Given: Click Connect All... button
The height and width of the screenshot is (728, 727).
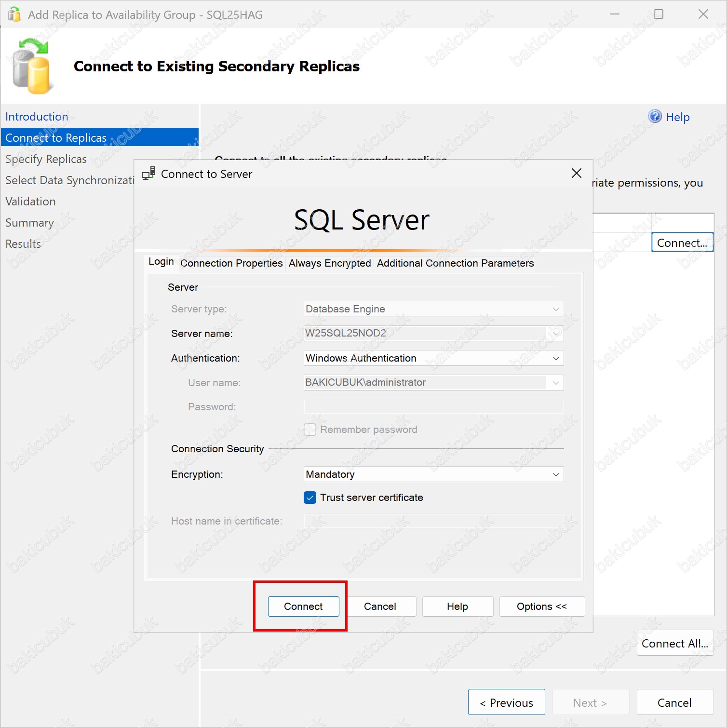Looking at the screenshot, I should tap(674, 644).
